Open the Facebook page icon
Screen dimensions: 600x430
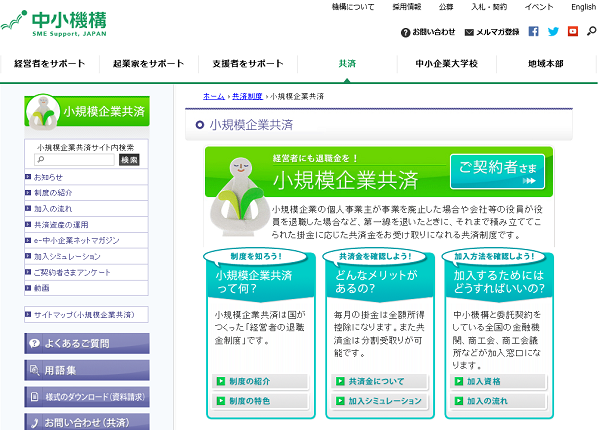(x=533, y=31)
